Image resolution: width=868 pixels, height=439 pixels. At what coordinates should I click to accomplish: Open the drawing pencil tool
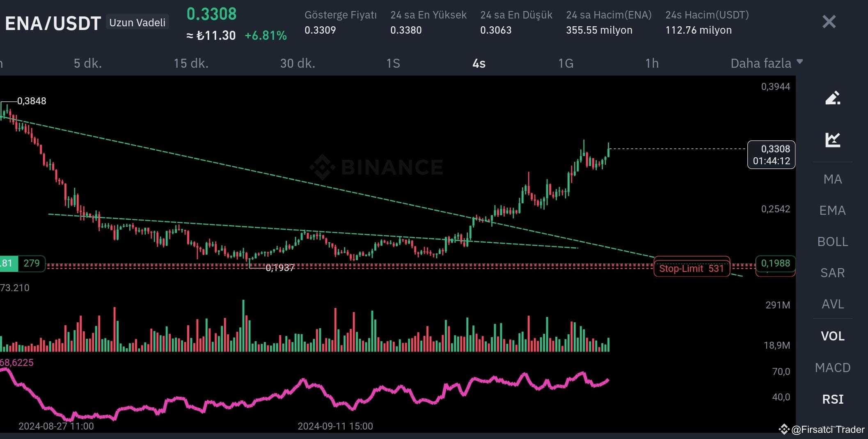tap(833, 98)
